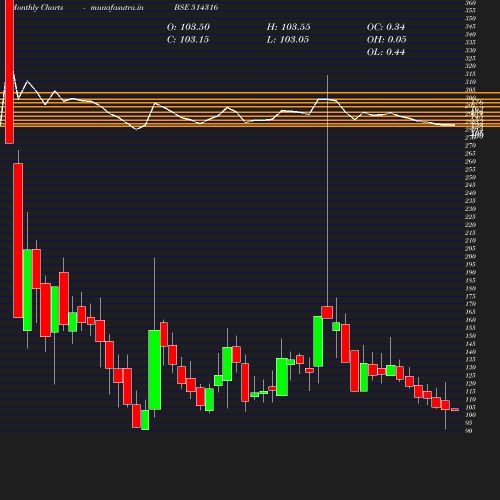Screen dimensions: 500x500
Task: Click the close value 'C: 103.15'
Action: [x=188, y=40]
